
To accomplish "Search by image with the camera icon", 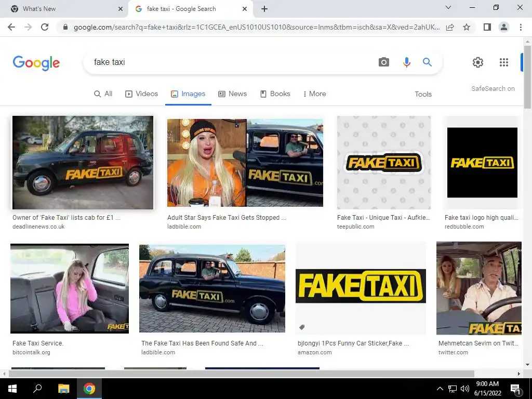I will coord(384,62).
